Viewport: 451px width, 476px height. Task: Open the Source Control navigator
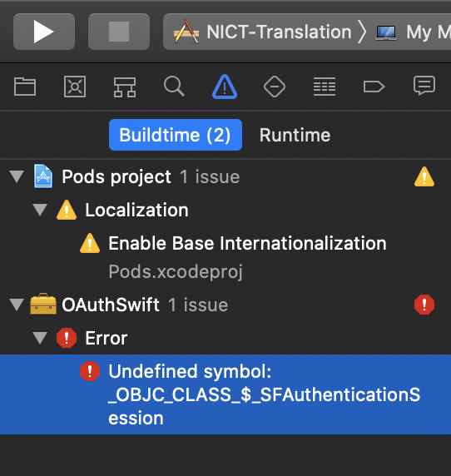click(x=75, y=87)
